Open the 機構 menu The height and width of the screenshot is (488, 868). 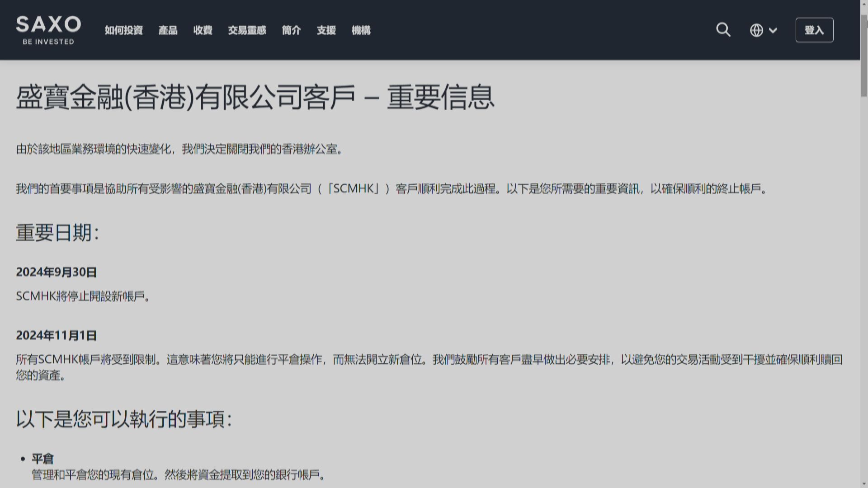point(361,30)
